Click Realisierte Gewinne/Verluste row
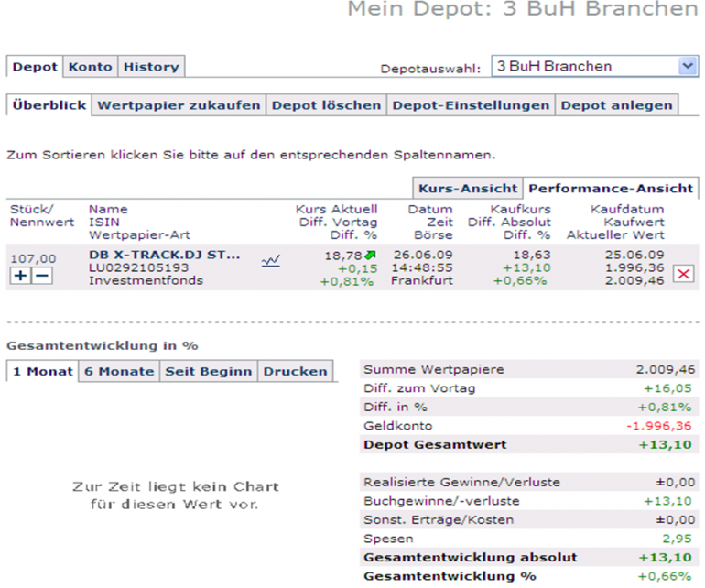This screenshot has width=705, height=588. [x=529, y=483]
